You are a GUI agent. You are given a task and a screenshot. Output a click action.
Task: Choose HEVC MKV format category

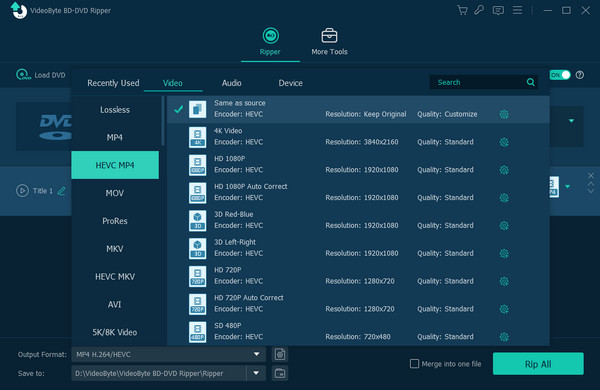115,276
